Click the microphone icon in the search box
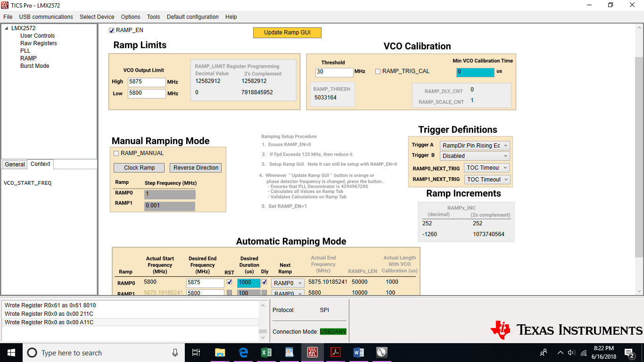 [x=175, y=353]
